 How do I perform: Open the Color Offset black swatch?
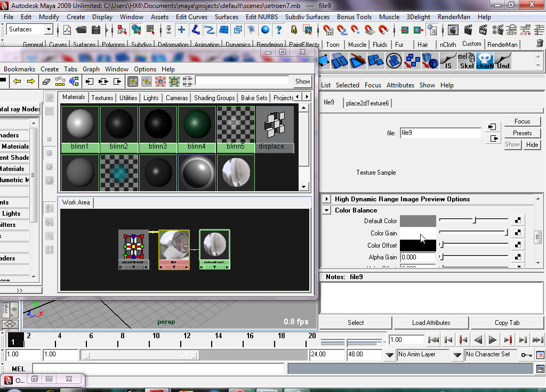[417, 245]
